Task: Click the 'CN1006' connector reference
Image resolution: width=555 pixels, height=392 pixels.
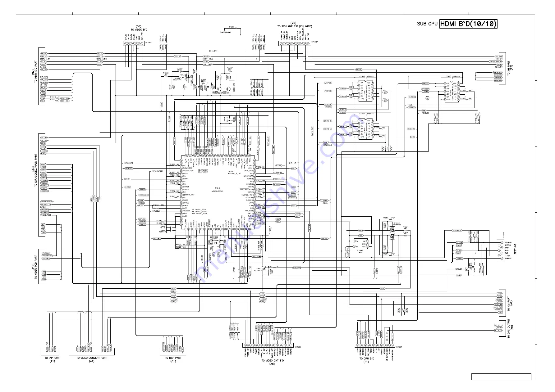Action: [x=297, y=347]
